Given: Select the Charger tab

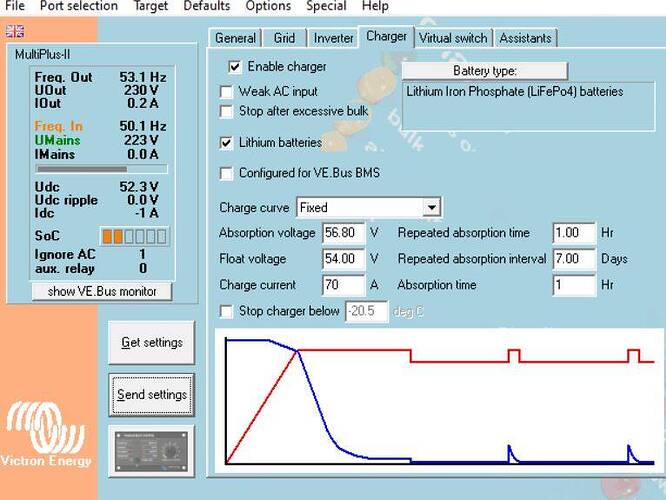Looking at the screenshot, I should tap(387, 37).
